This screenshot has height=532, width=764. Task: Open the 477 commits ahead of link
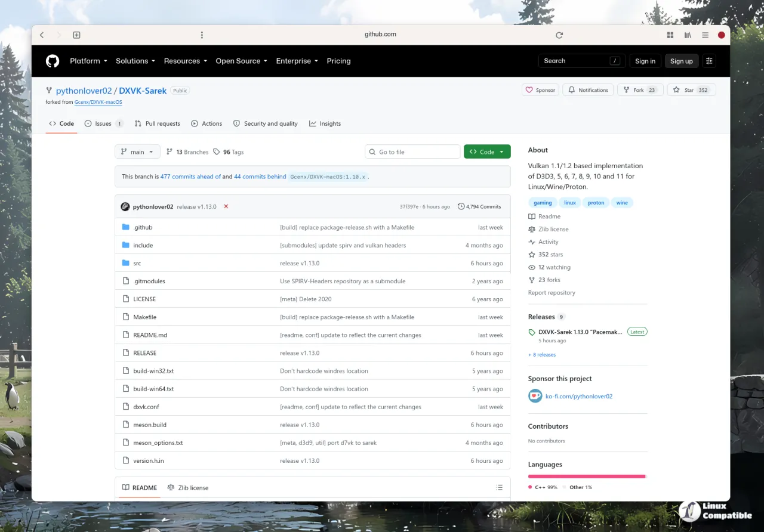(190, 177)
